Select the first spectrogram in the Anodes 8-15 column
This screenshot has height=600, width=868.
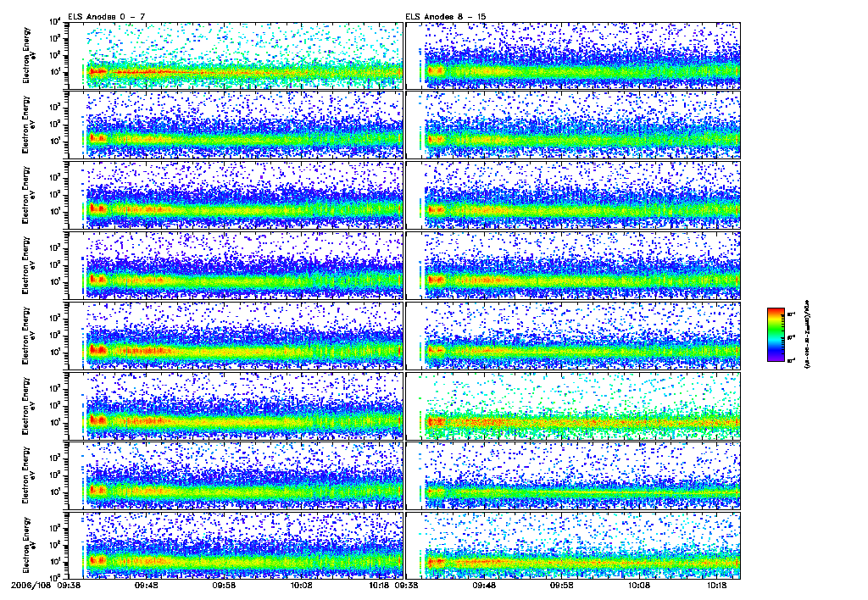(573, 55)
